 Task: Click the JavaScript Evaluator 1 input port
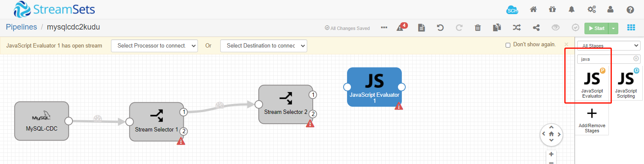coord(347,87)
